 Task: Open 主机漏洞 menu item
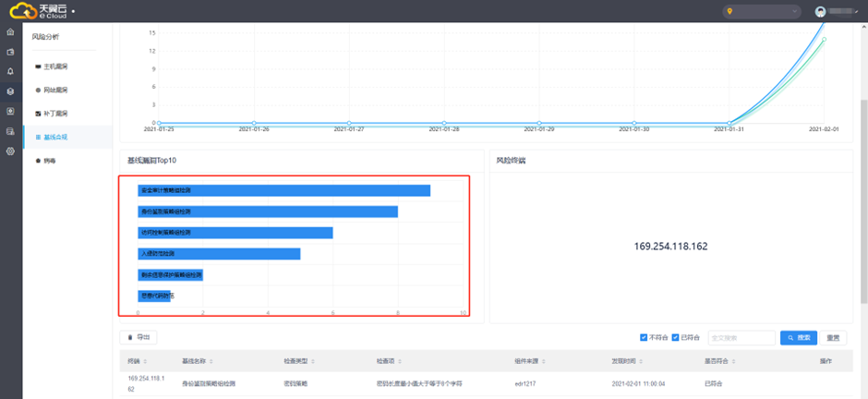click(56, 67)
